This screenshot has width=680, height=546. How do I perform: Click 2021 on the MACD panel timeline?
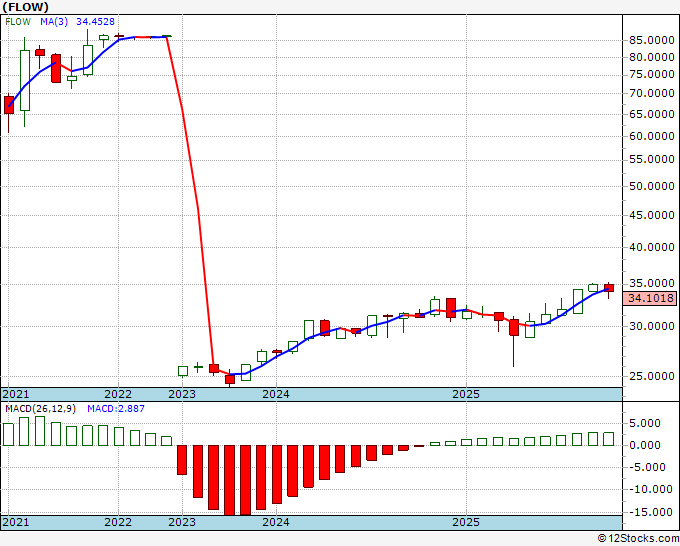click(16, 522)
